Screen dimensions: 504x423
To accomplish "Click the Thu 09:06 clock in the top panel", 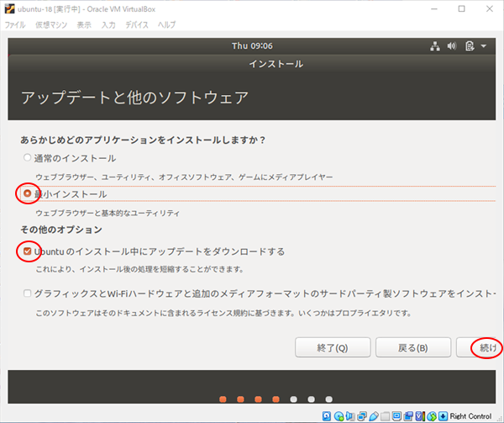I will coord(252,46).
